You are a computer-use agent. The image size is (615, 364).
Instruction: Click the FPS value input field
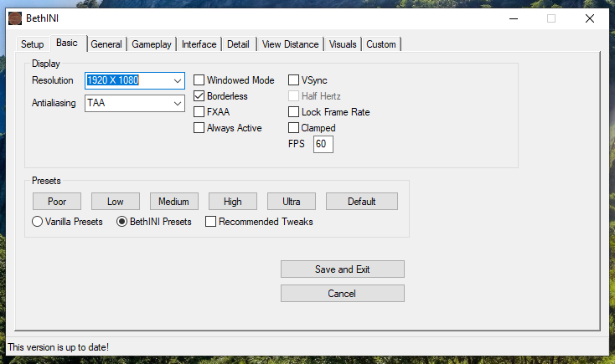coord(323,145)
